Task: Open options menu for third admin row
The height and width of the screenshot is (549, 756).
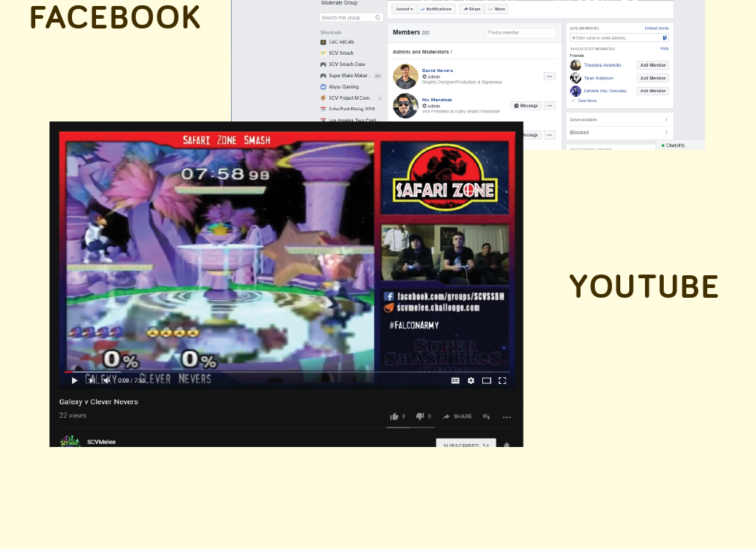Action: click(x=549, y=135)
